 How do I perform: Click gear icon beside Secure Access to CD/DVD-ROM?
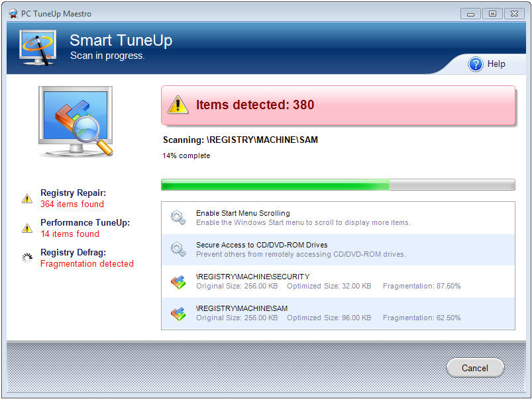pyautogui.click(x=178, y=249)
